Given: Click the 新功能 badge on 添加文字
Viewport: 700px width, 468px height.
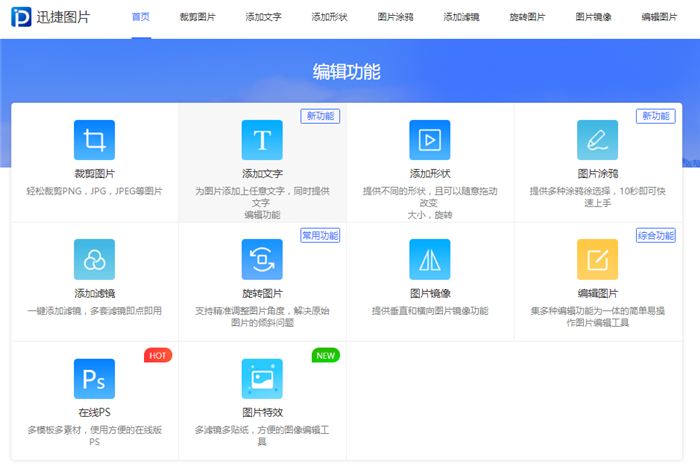Looking at the screenshot, I should (320, 116).
